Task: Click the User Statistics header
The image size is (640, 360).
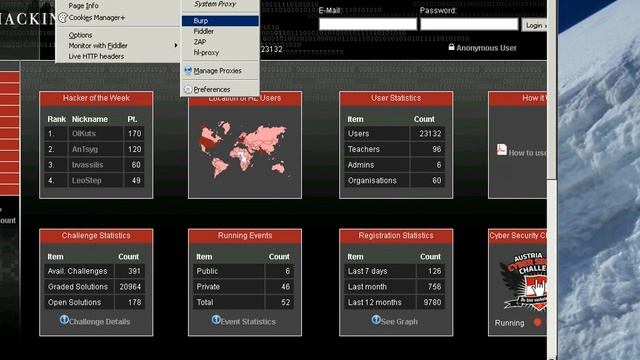Action: pos(396,98)
